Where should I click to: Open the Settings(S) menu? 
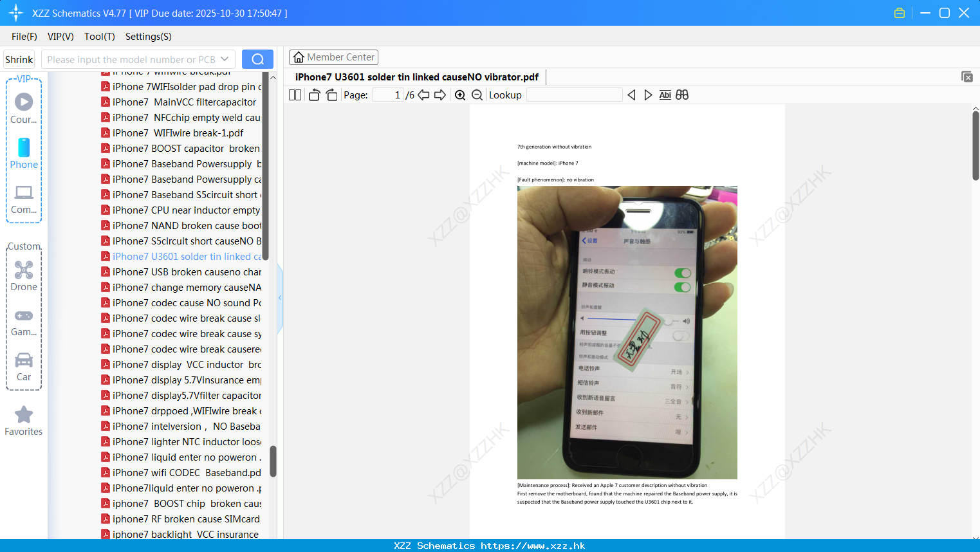click(x=149, y=37)
